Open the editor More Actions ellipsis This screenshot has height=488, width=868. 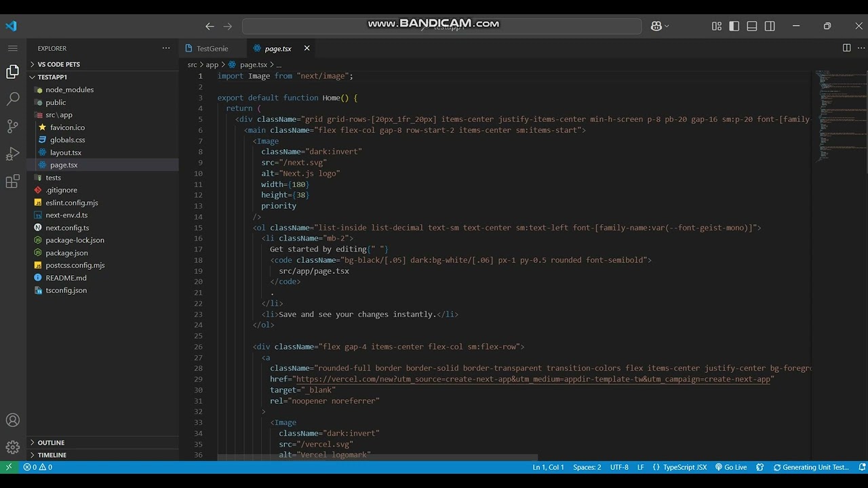[x=860, y=48]
